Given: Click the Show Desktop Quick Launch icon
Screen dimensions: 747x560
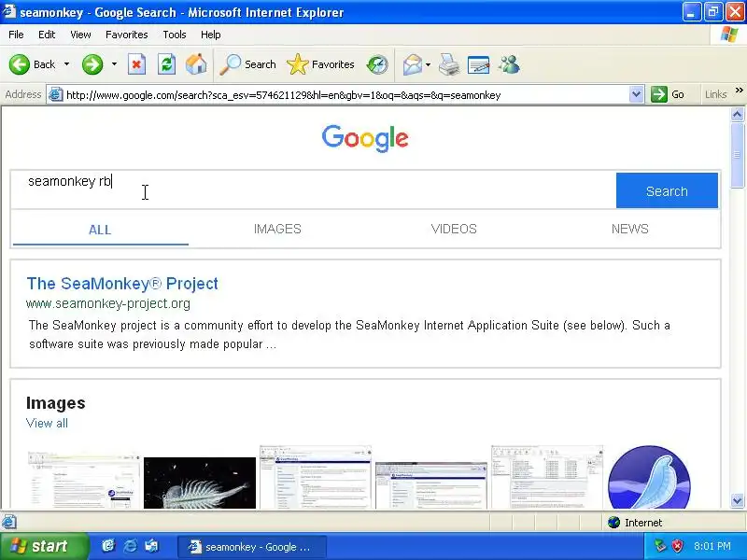Looking at the screenshot, I should tap(151, 546).
